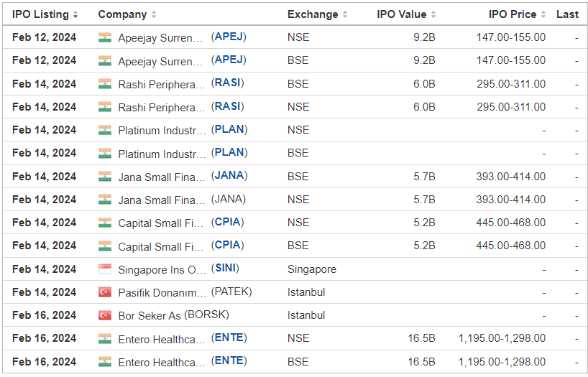Image resolution: width=588 pixels, height=377 pixels.
Task: Click 393.00-414.00 price in Jana BSE row
Action: pos(511,177)
